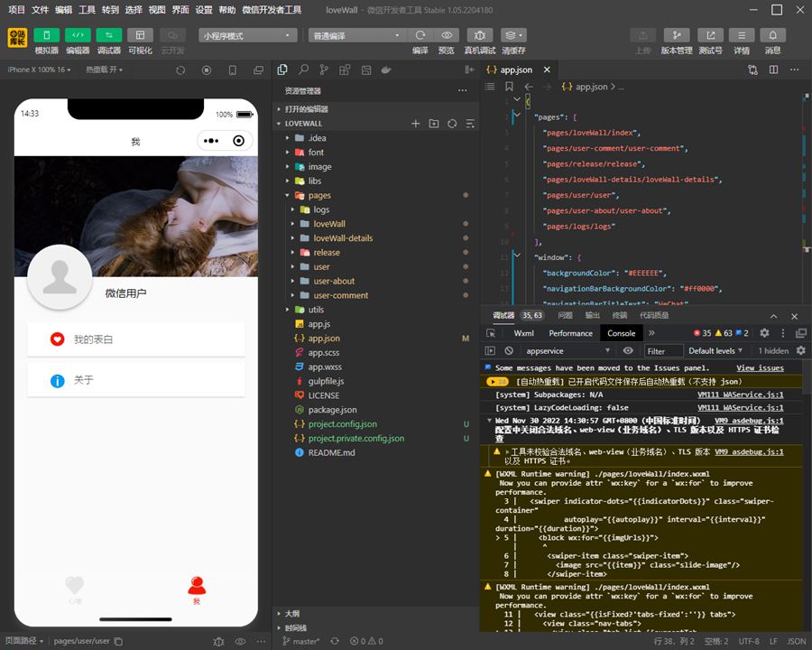Tap 我的表白 in the simulator
The height and width of the screenshot is (650, 812).
135,339
